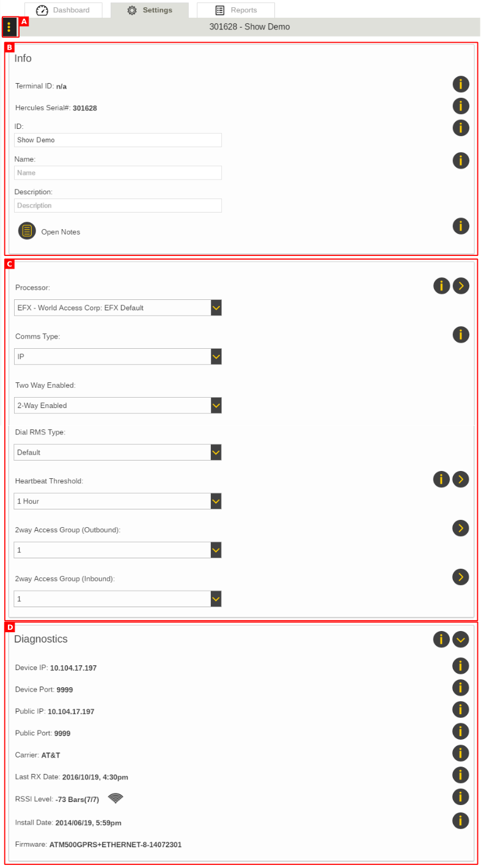Viewport: 481px width, 868px height.
Task: Open the Comms Type dropdown showing IP
Action: point(118,357)
